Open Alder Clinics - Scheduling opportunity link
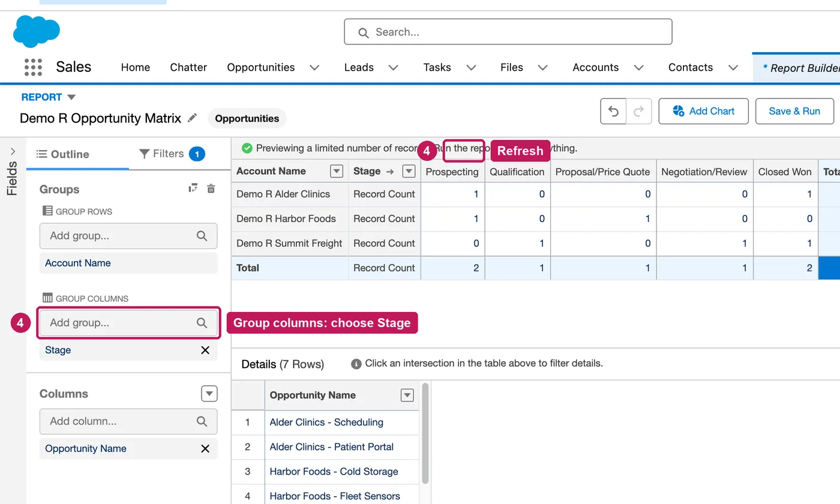840x504 pixels. [326, 422]
